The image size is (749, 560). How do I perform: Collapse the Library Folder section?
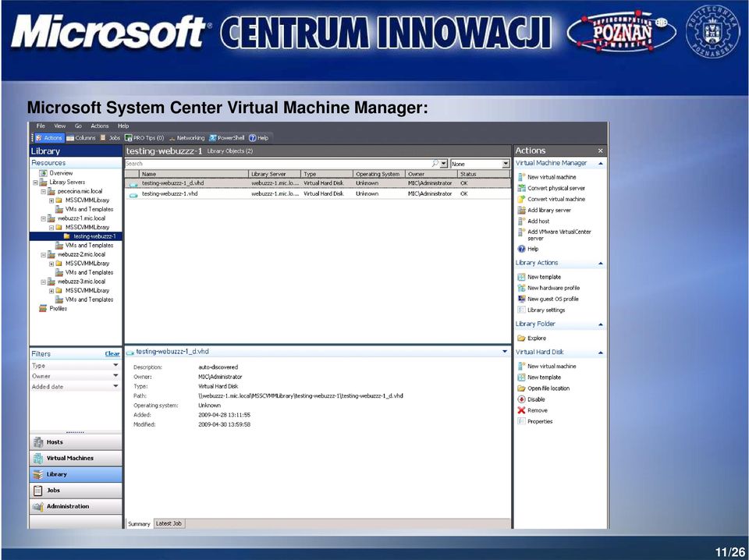[601, 324]
